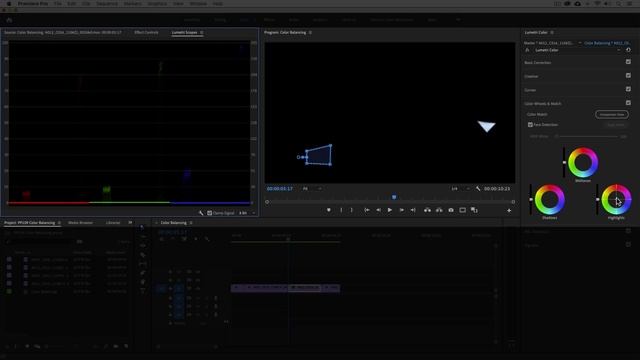
Task: Click the Go to In point icon
Action: 367,210
